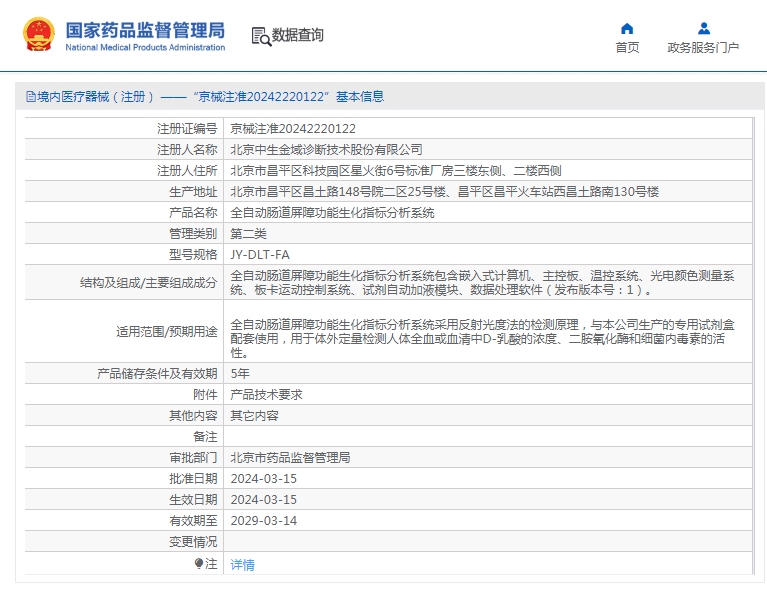Click the 注册人名称 label

coord(187,150)
